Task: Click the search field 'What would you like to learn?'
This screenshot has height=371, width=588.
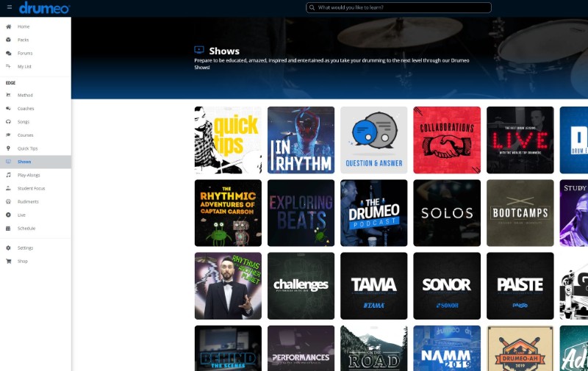Action: (398, 7)
